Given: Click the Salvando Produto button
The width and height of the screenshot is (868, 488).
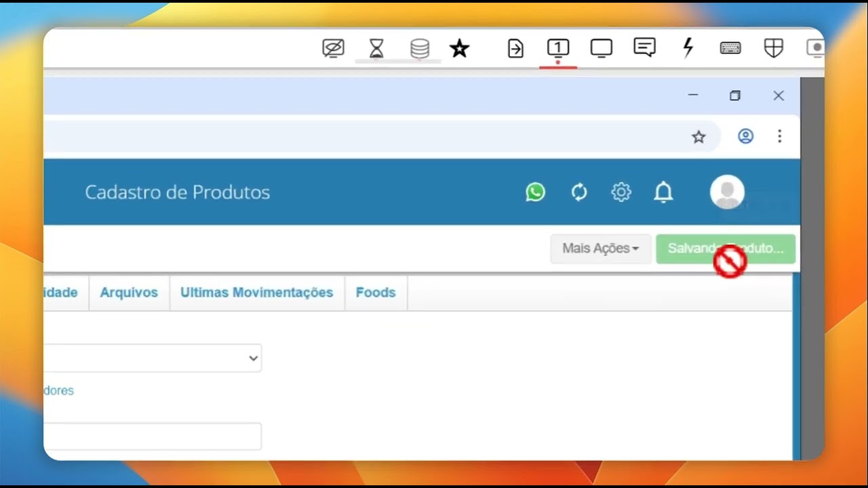Looking at the screenshot, I should (726, 249).
